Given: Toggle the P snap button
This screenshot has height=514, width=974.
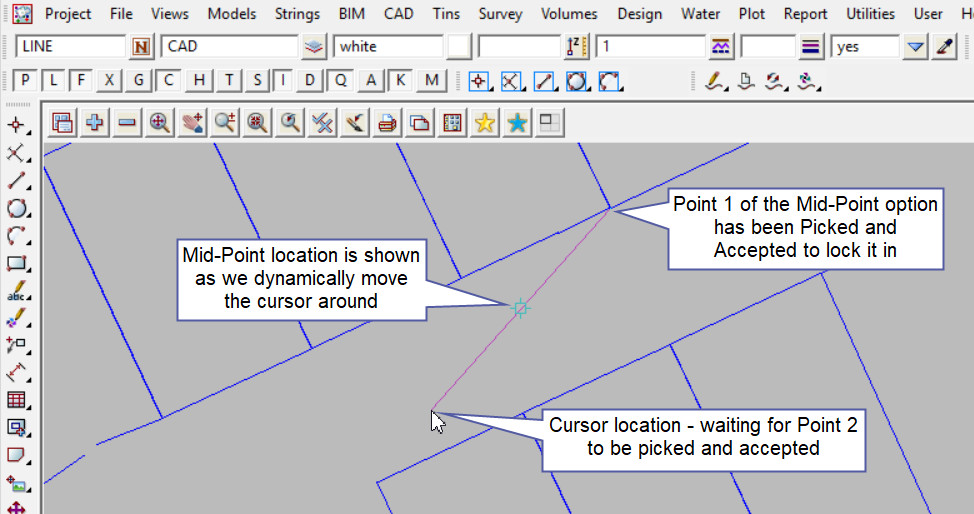Looking at the screenshot, I should [x=26, y=81].
